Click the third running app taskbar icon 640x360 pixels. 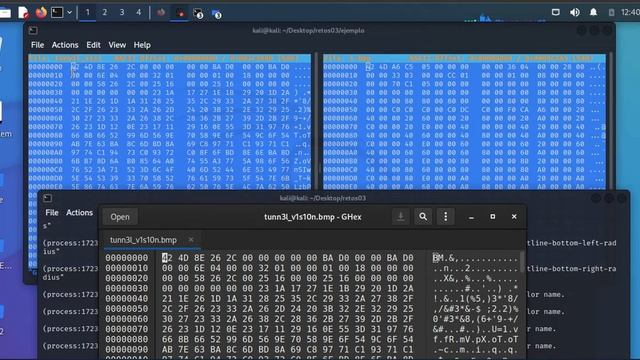(x=198, y=13)
